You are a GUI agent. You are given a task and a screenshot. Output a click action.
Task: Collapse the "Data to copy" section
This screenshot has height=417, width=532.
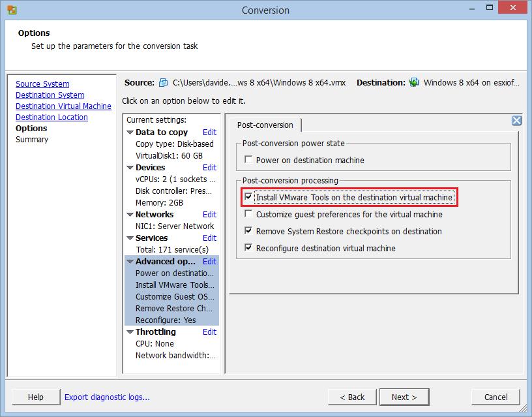(x=130, y=132)
